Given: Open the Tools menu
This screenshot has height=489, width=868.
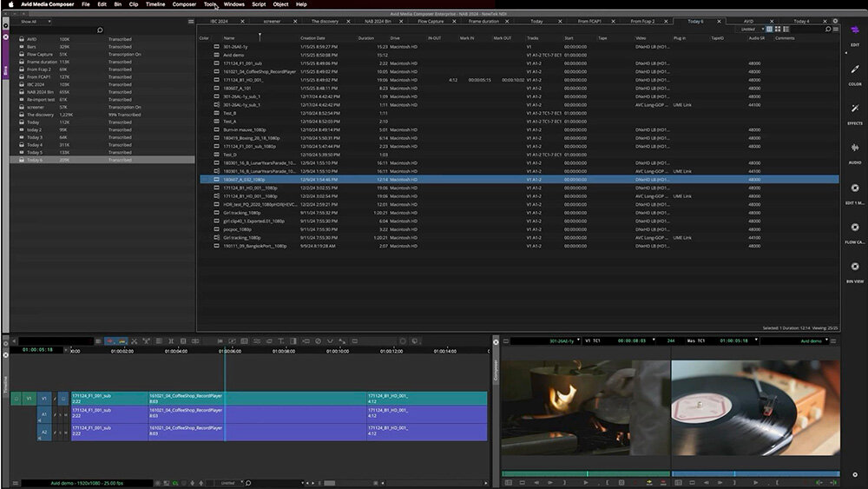Looking at the screenshot, I should pyautogui.click(x=210, y=4).
